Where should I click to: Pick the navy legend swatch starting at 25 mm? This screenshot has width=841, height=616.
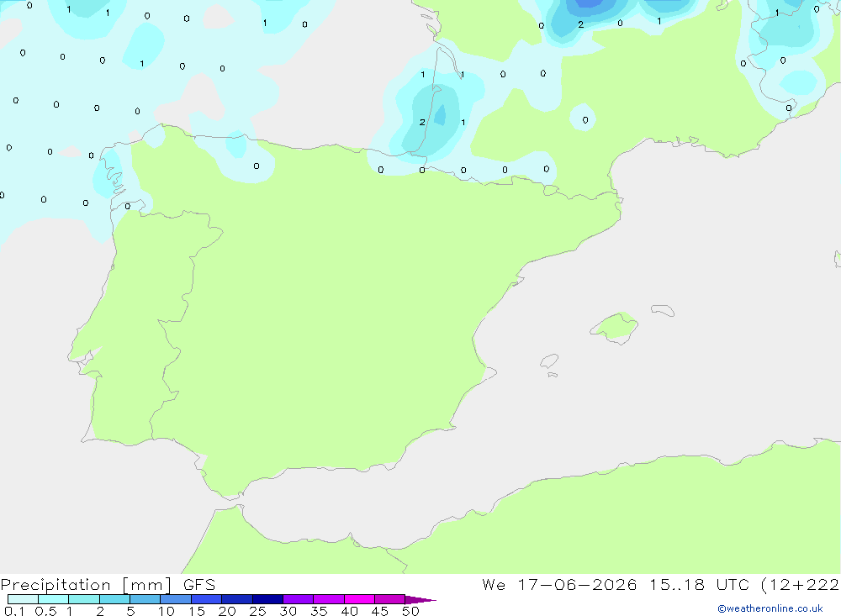point(267,599)
